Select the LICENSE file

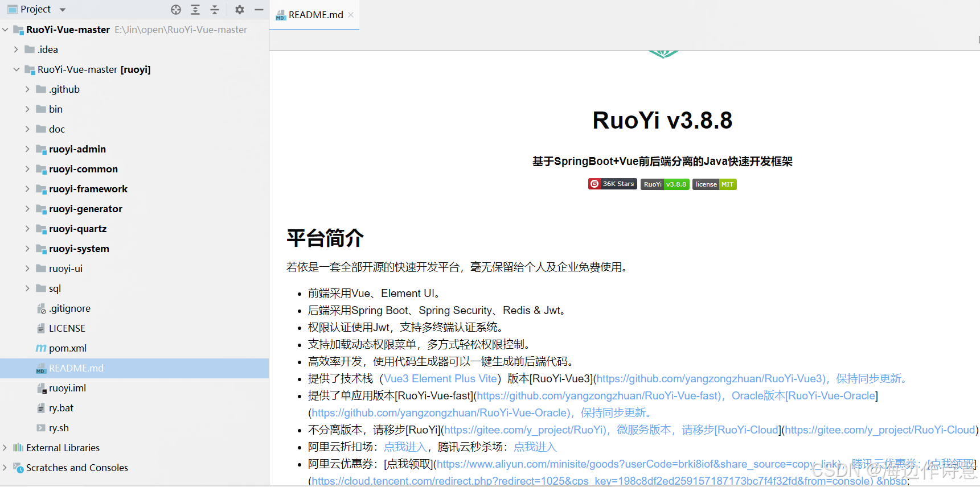pyautogui.click(x=67, y=328)
